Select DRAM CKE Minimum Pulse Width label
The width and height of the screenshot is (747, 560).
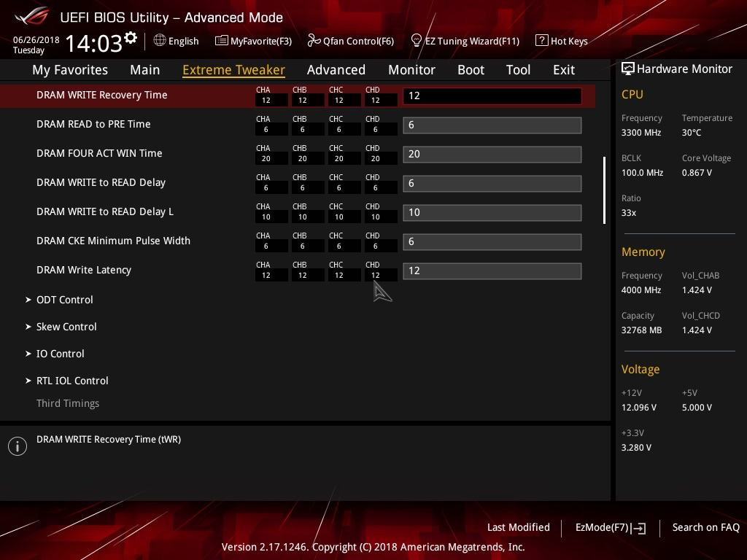[113, 241]
